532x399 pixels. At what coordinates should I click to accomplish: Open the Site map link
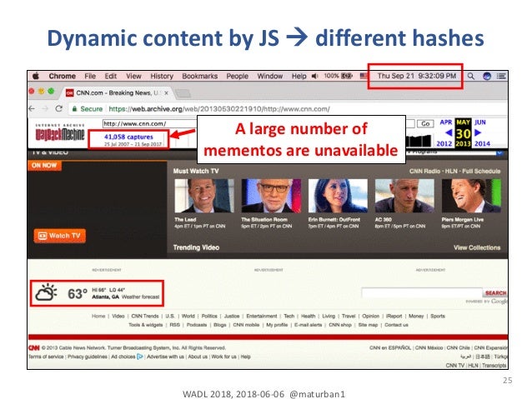coord(368,325)
